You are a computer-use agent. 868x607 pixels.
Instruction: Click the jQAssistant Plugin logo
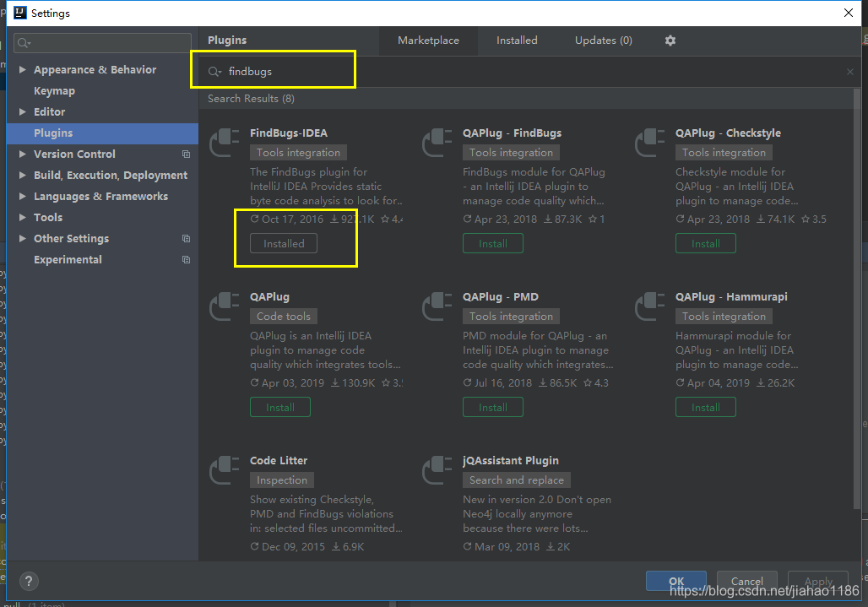(x=436, y=469)
